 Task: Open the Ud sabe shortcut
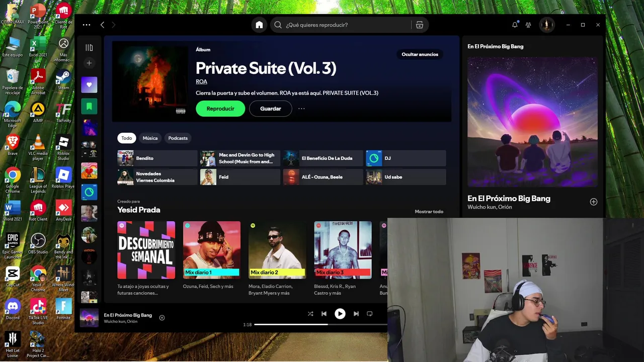tap(406, 177)
